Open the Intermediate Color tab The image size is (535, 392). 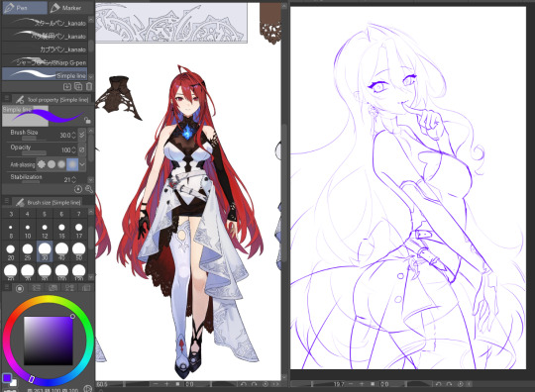[69, 288]
